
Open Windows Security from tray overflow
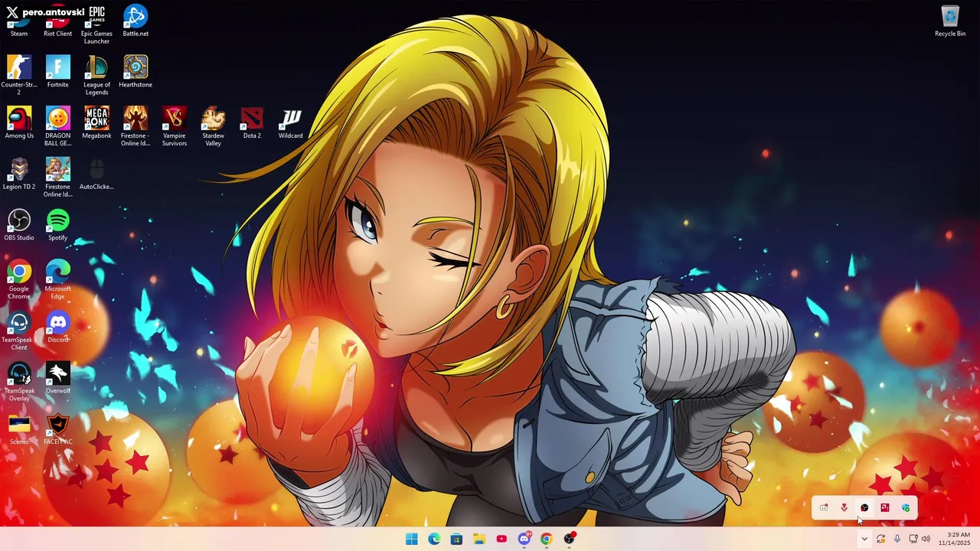click(906, 507)
